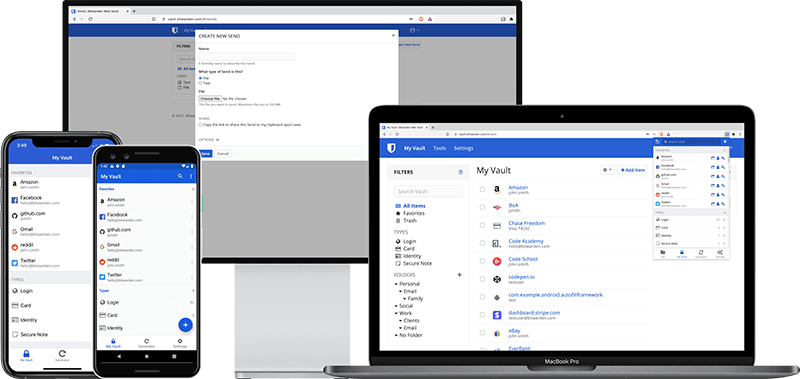Open the Generator tab on the Android phone
The height and width of the screenshot is (379, 800).
point(146,343)
